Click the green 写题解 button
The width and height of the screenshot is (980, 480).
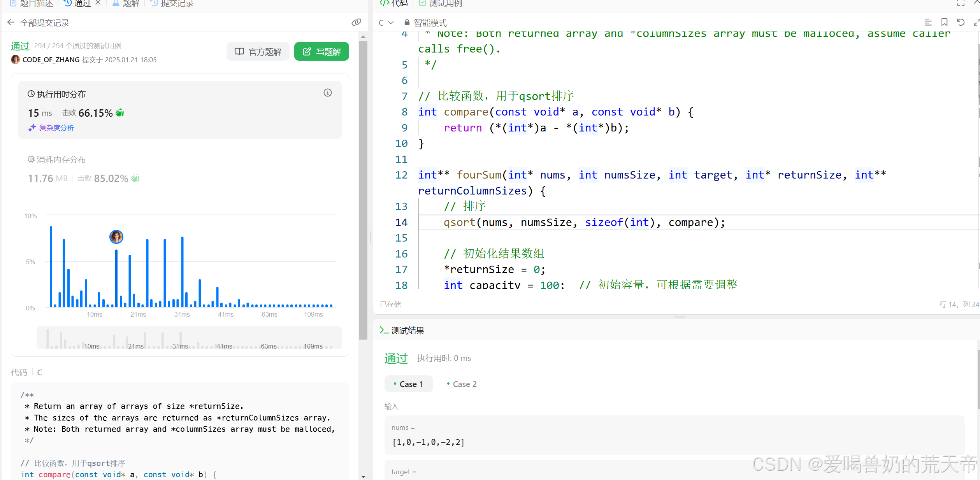click(x=321, y=51)
